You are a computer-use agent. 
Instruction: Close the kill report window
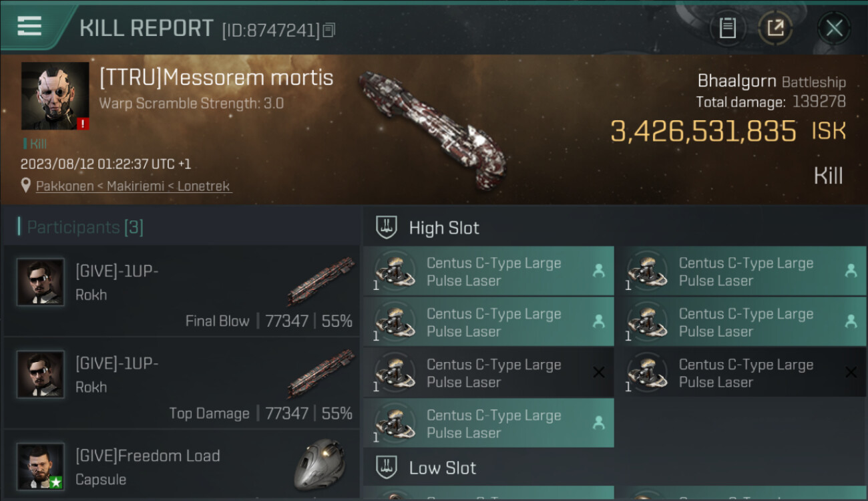coord(834,28)
